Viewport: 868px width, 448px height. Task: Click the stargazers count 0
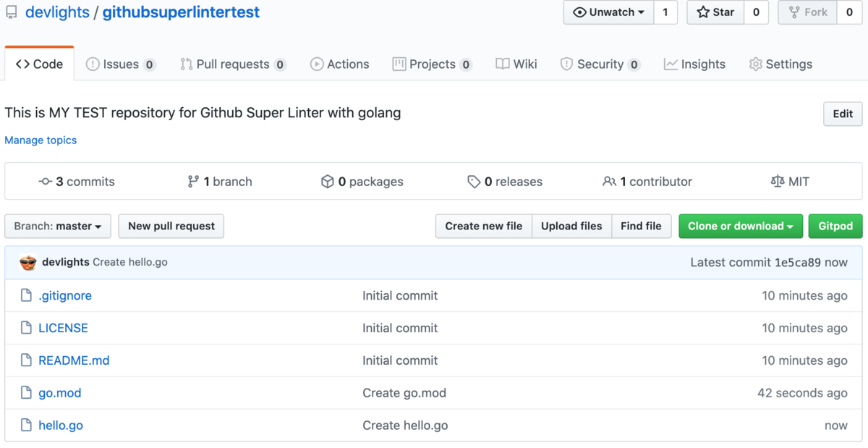[x=757, y=12]
